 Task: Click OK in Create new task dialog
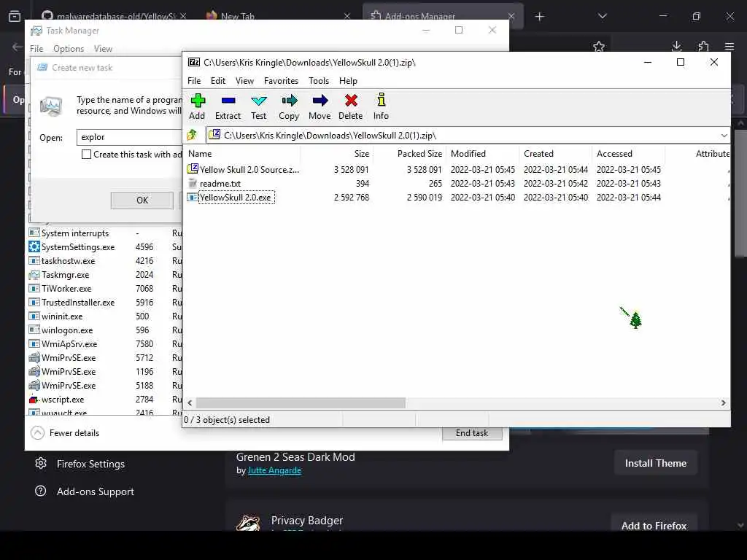coord(142,201)
